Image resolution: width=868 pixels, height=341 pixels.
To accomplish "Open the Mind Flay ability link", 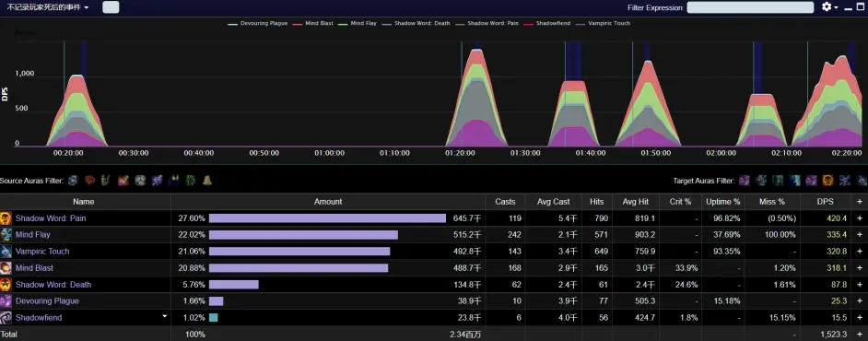I will tap(32, 235).
